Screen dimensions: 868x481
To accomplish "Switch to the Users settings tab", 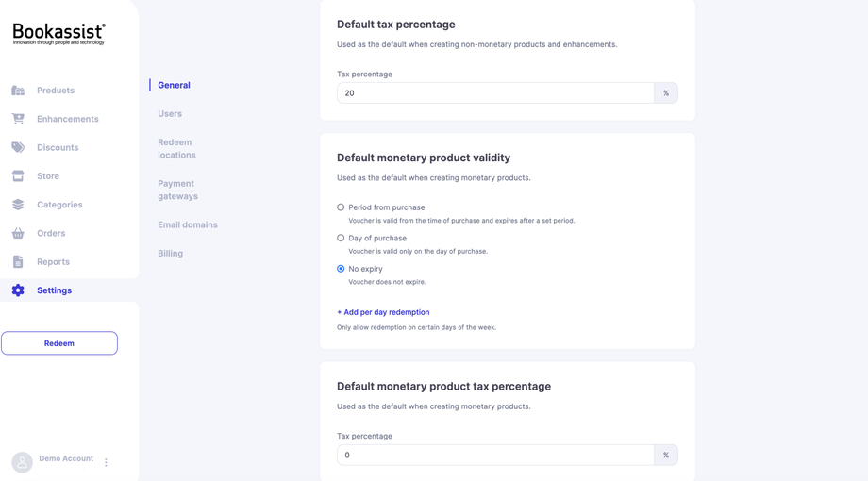I will 170,114.
